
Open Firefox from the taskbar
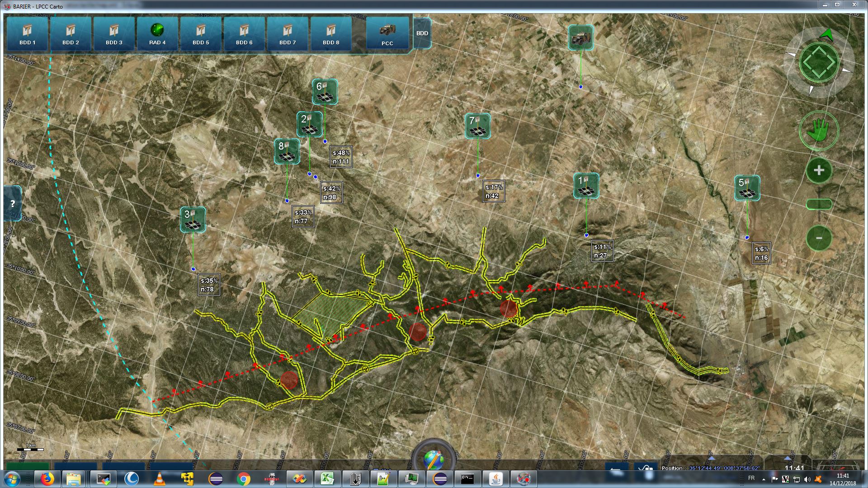[47, 479]
